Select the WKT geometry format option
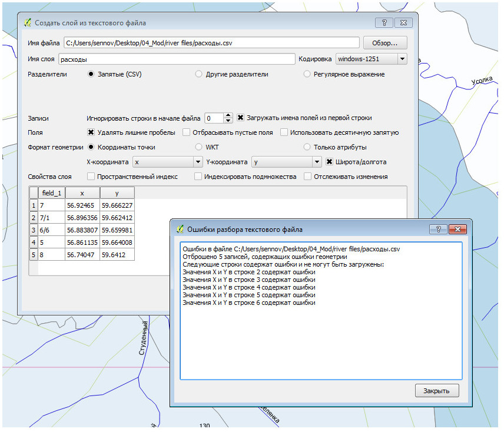504x432 pixels. pyautogui.click(x=199, y=147)
